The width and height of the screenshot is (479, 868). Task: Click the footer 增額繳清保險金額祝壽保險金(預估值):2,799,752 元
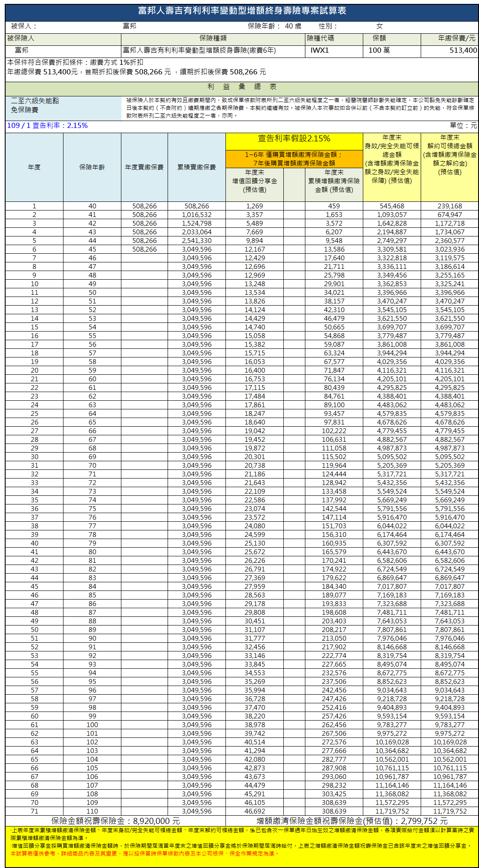[352, 821]
